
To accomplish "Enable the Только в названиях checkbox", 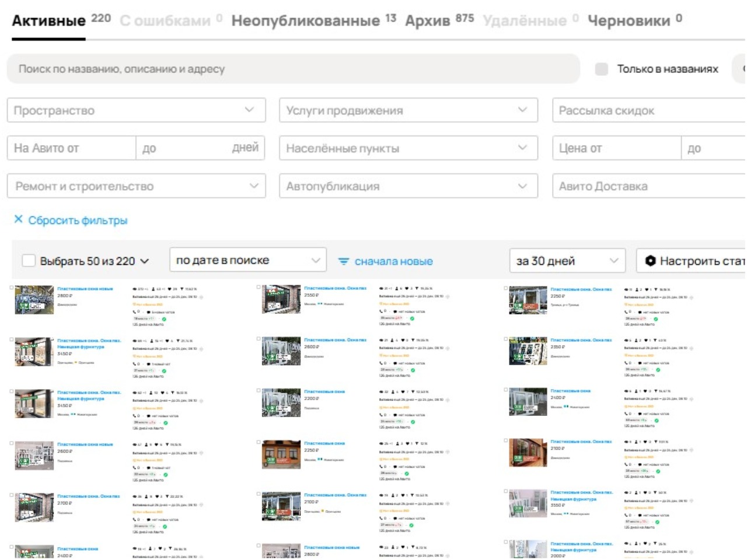I will click(601, 69).
